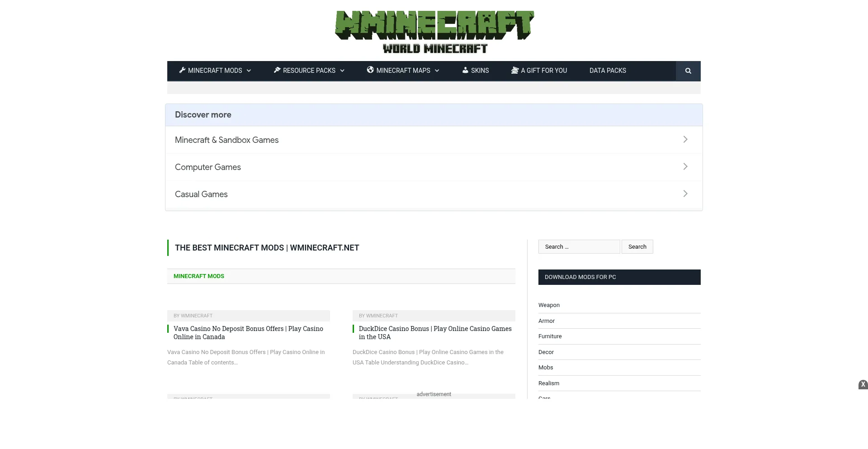Image resolution: width=868 pixels, height=449 pixels.
Task: Click the icon beside A Gift For You
Action: 515,70
